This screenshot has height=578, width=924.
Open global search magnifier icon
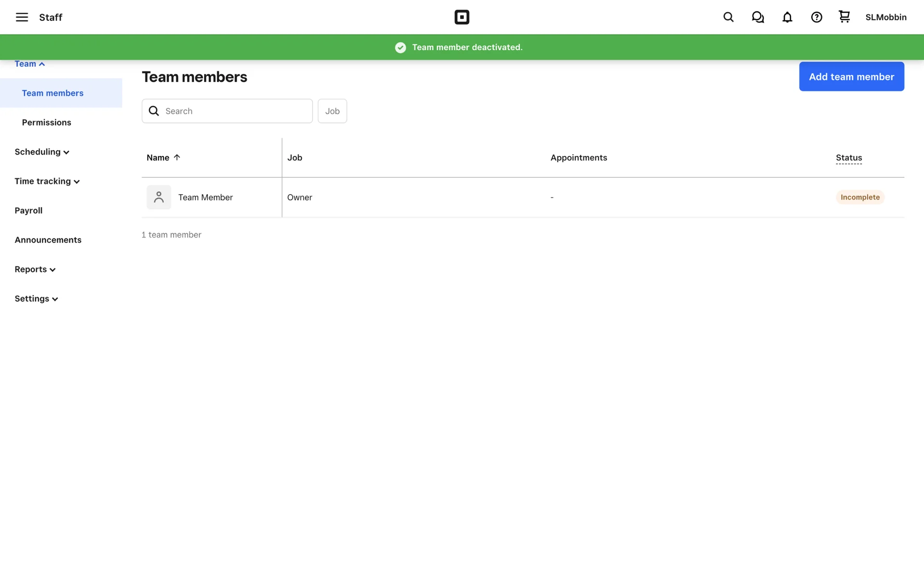[728, 17]
